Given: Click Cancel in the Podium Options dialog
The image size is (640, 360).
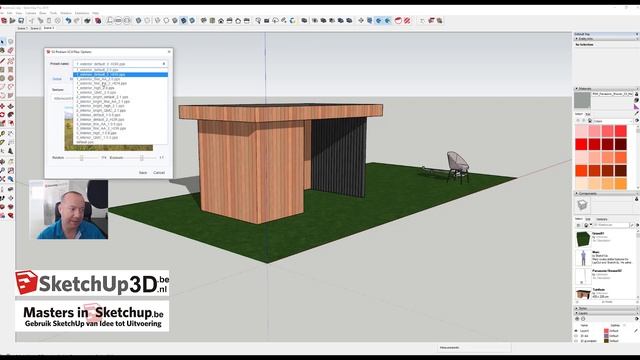Looking at the screenshot, I should pos(159,173).
